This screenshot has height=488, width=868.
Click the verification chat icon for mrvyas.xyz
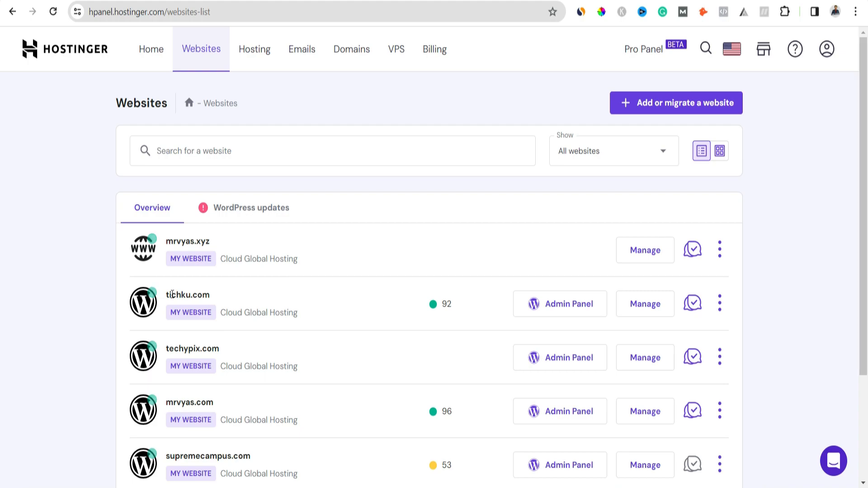tap(693, 249)
